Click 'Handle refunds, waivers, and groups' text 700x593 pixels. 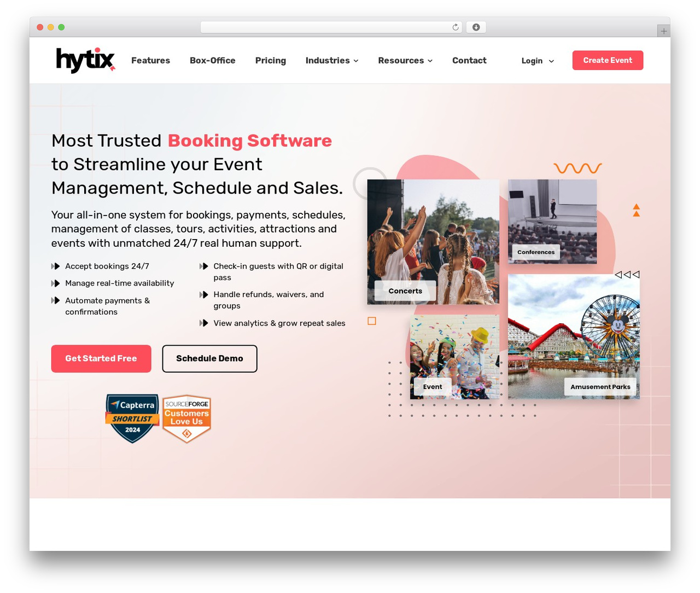click(x=269, y=300)
